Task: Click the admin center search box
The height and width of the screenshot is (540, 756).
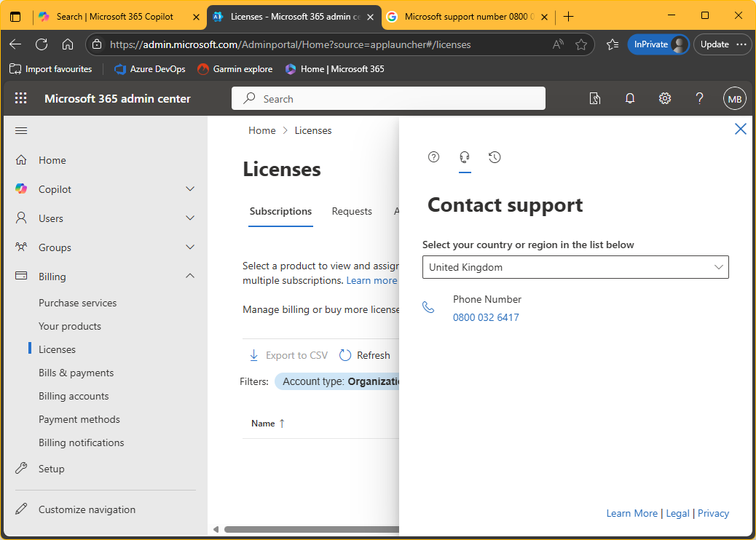Action: [x=388, y=98]
